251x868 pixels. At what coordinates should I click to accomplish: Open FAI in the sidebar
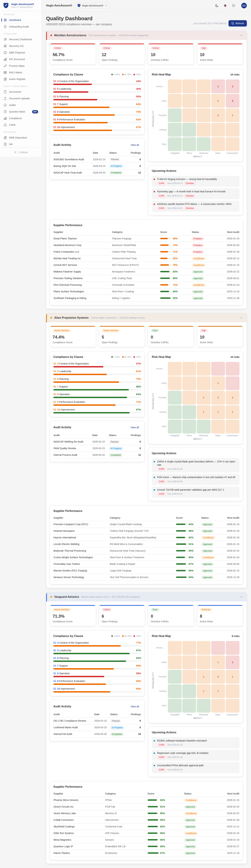click(21, 144)
